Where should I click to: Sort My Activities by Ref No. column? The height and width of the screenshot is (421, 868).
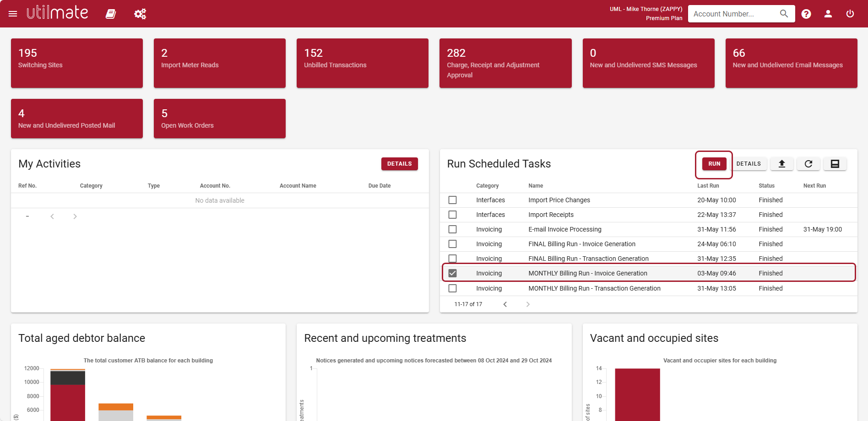[27, 186]
